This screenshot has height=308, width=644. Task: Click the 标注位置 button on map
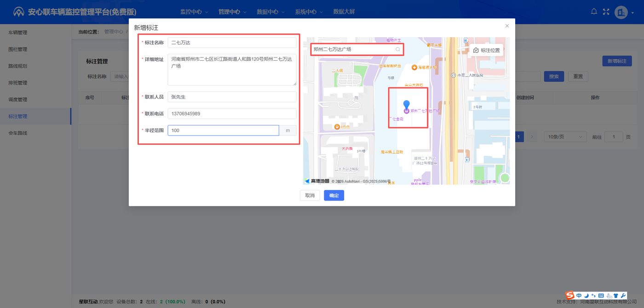(487, 50)
